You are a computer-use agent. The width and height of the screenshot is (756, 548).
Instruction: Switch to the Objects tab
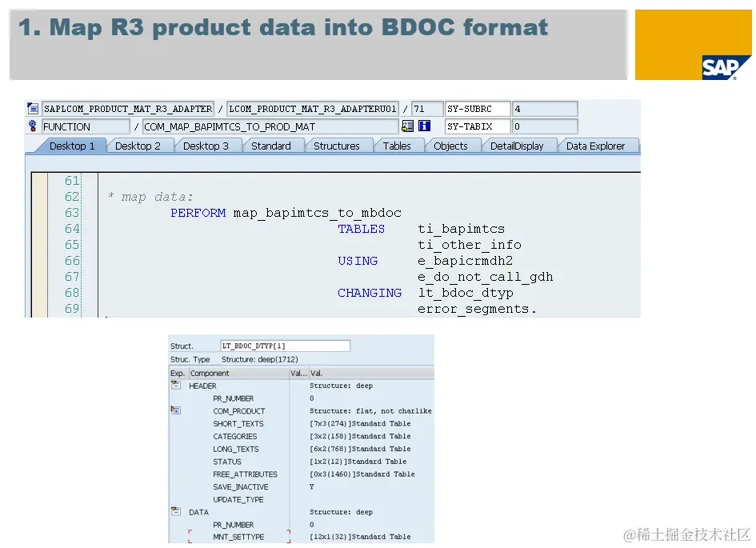pyautogui.click(x=451, y=146)
